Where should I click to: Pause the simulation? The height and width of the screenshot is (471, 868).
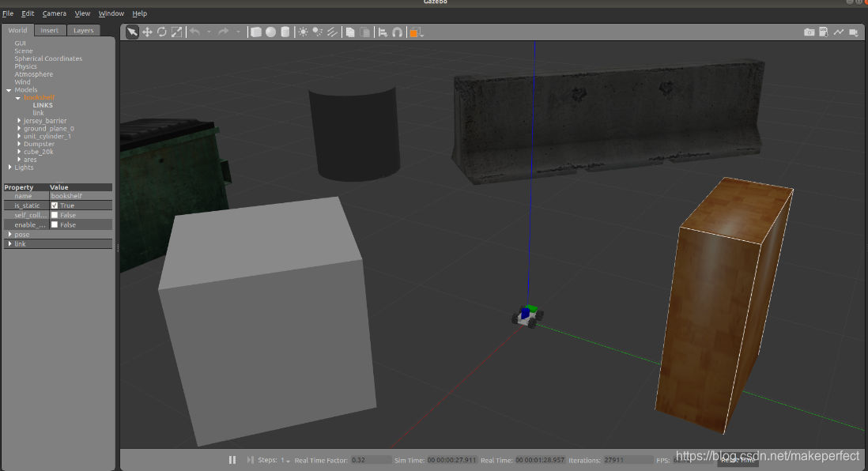232,460
